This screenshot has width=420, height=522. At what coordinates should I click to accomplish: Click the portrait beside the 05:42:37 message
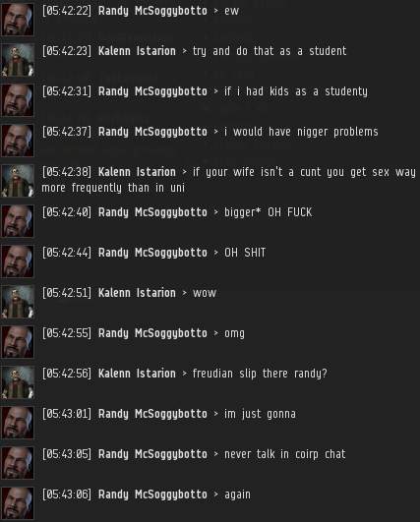[x=18, y=141]
